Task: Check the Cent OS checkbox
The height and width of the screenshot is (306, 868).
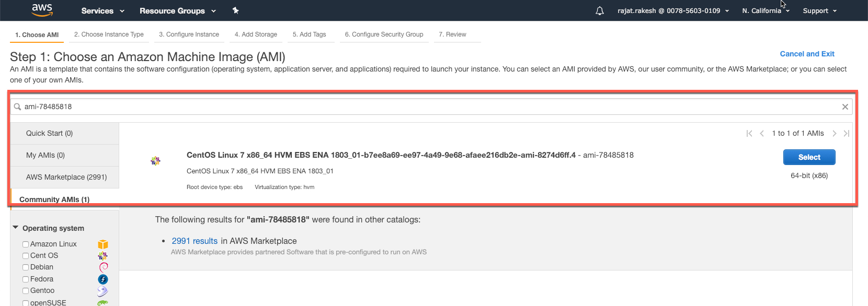Action: coord(26,256)
